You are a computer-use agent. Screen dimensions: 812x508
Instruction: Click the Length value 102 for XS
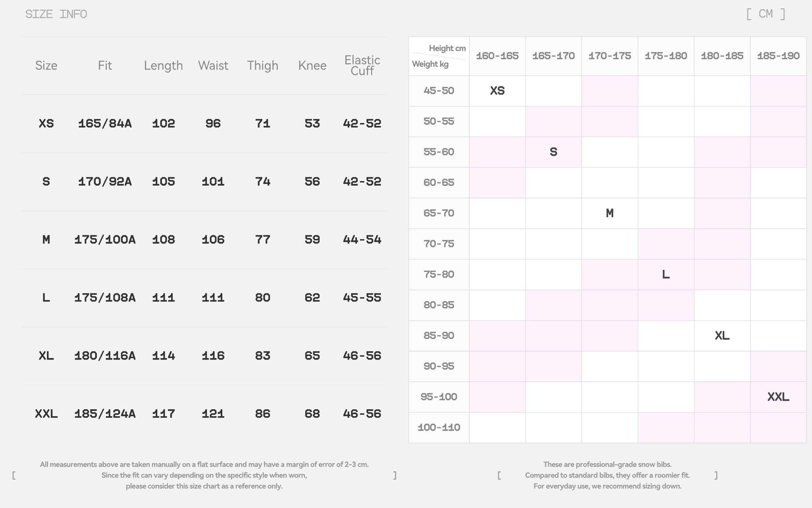(163, 124)
